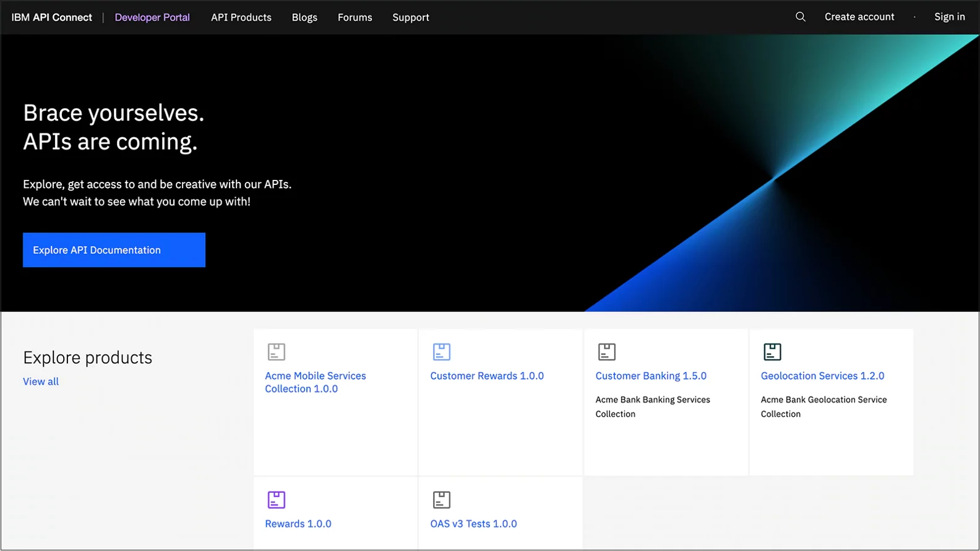Viewport: 980px width, 551px height.
Task: Select Support in the navigation bar
Action: click(x=410, y=17)
